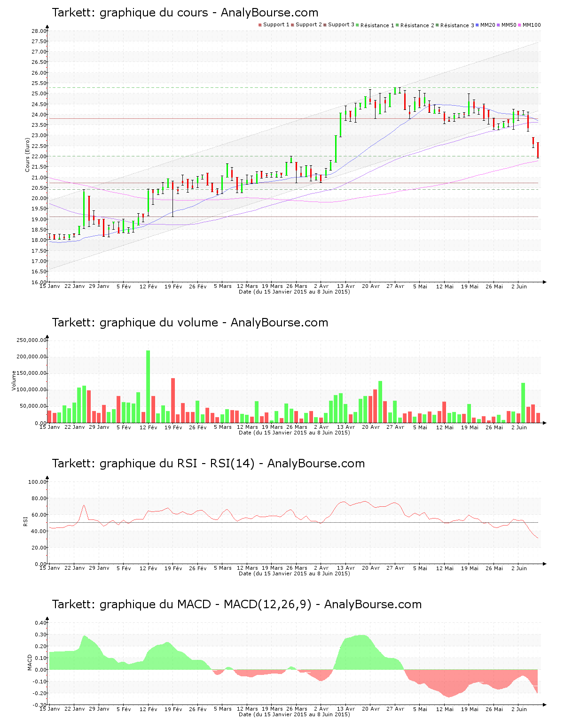Click the date range caption under MACD chart

pos(294,714)
